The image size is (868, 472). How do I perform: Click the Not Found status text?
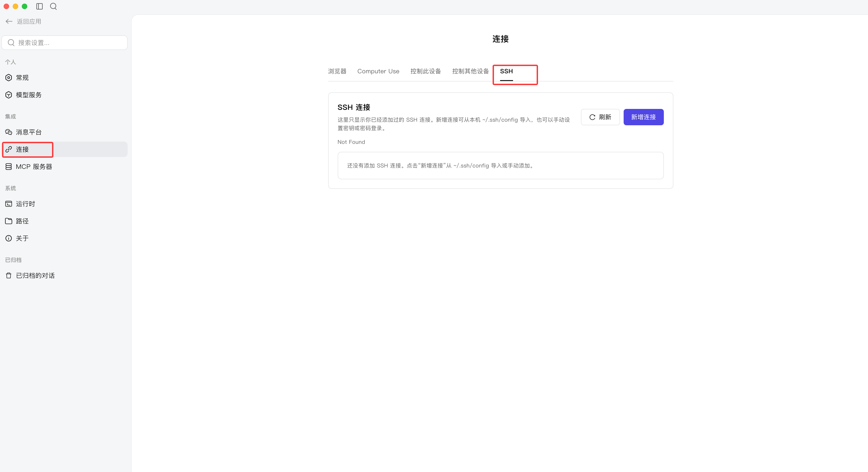[x=351, y=142]
